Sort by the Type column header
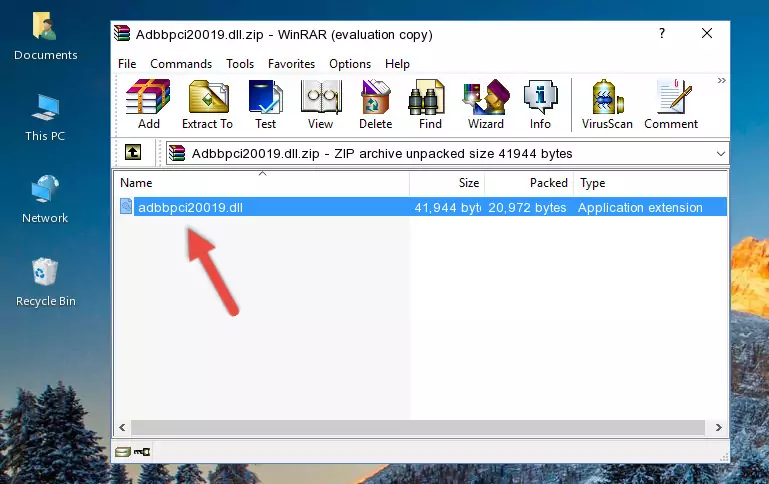The height and width of the screenshot is (484, 769). tap(650, 183)
